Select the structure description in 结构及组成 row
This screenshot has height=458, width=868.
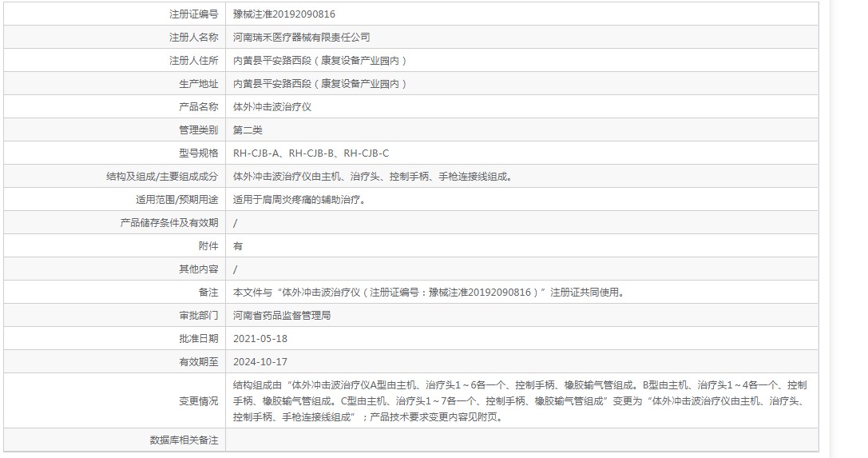click(375, 177)
